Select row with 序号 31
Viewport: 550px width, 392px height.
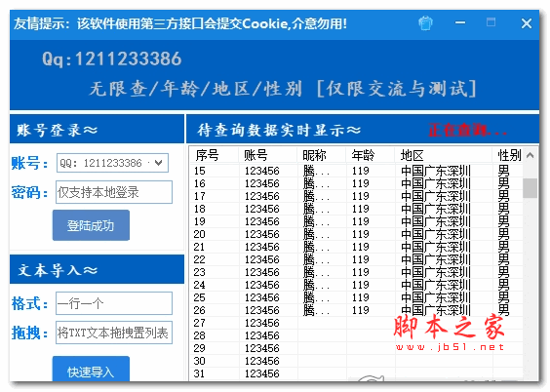pos(356,373)
